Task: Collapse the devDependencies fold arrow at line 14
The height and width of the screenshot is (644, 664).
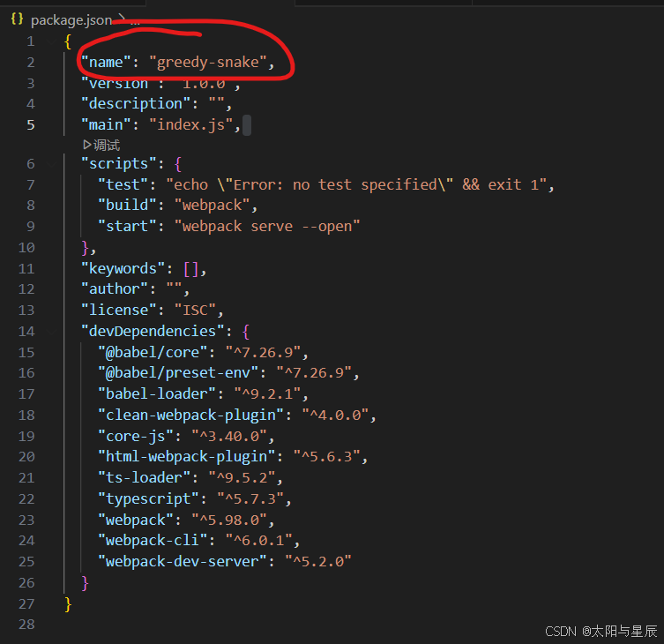Action: click(52, 332)
